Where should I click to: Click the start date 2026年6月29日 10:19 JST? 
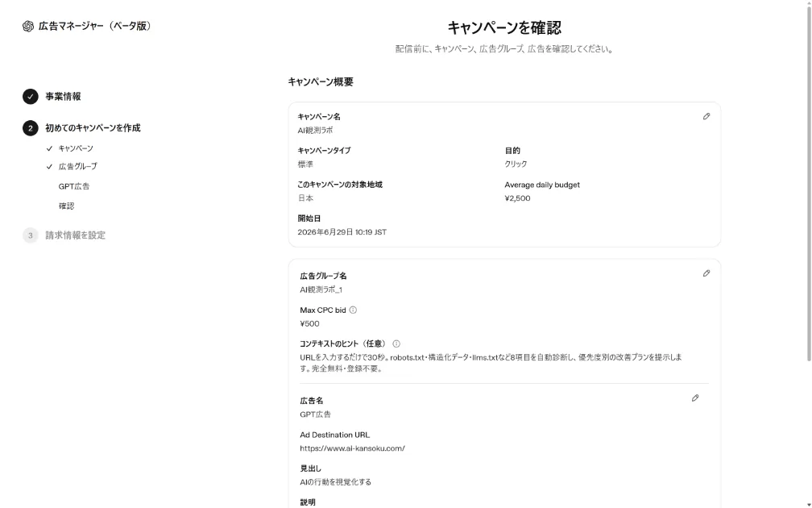tap(342, 232)
